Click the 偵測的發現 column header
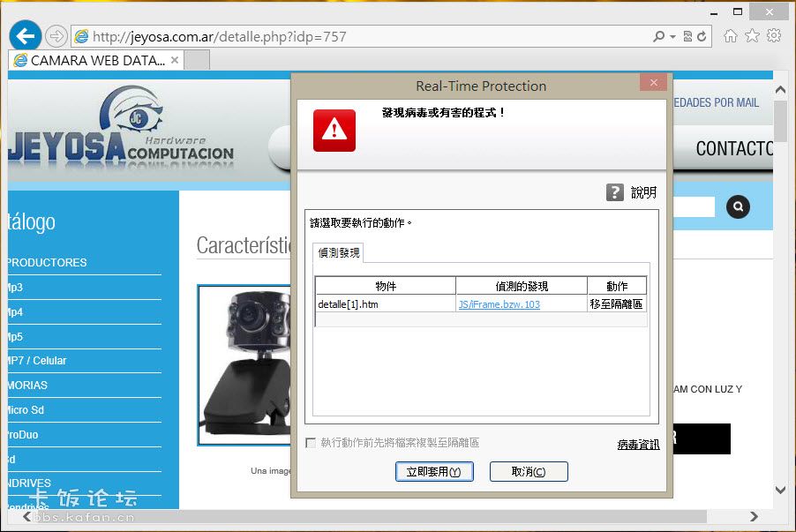 [522, 287]
